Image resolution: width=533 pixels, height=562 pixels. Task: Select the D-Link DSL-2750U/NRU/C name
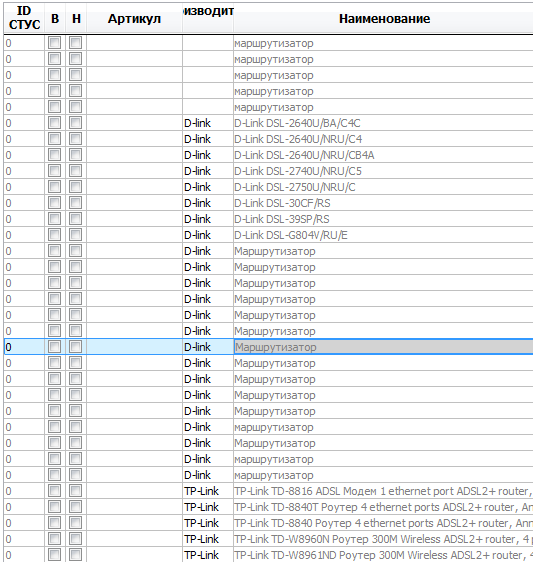(383, 187)
